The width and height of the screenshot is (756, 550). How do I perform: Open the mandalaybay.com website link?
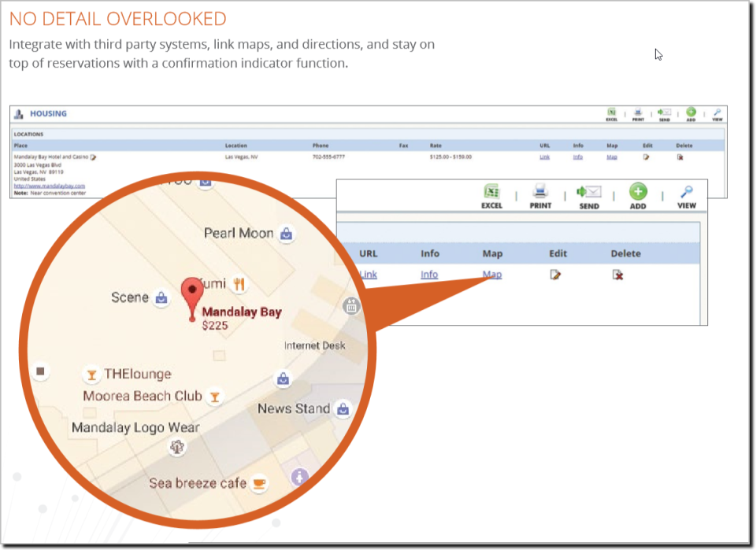click(x=49, y=186)
